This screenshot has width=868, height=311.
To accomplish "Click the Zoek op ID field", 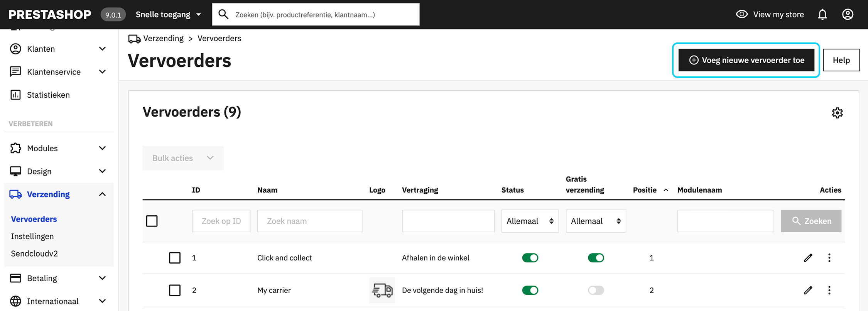I will pyautogui.click(x=221, y=221).
